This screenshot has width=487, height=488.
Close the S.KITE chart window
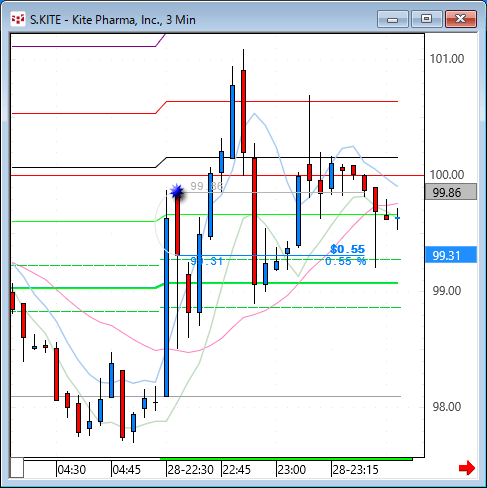point(461,19)
